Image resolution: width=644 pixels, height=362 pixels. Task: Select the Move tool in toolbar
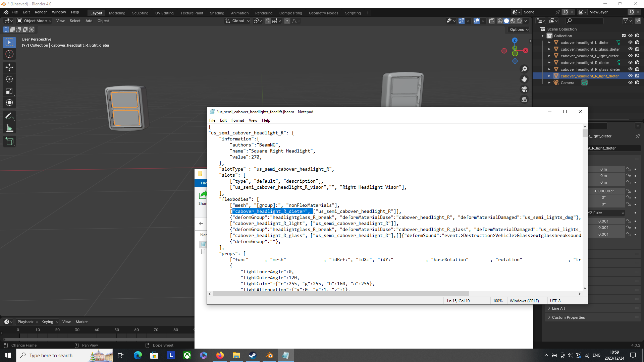tap(9, 68)
